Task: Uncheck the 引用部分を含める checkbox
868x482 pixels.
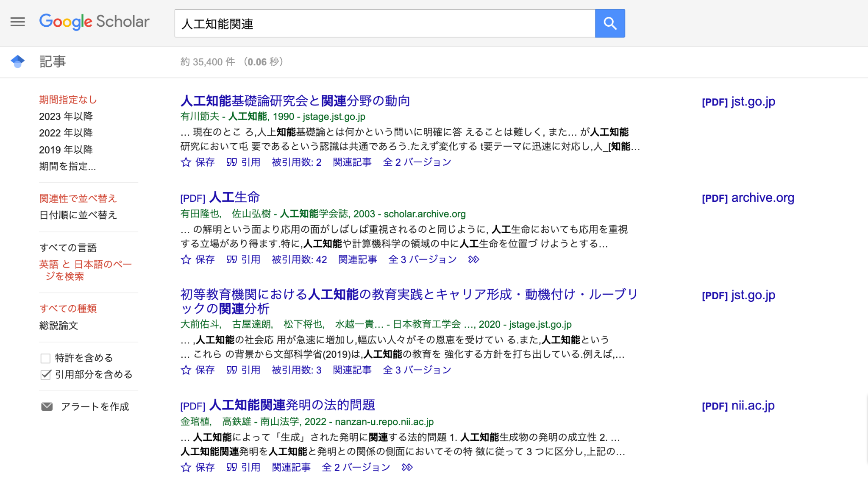Action: point(45,375)
